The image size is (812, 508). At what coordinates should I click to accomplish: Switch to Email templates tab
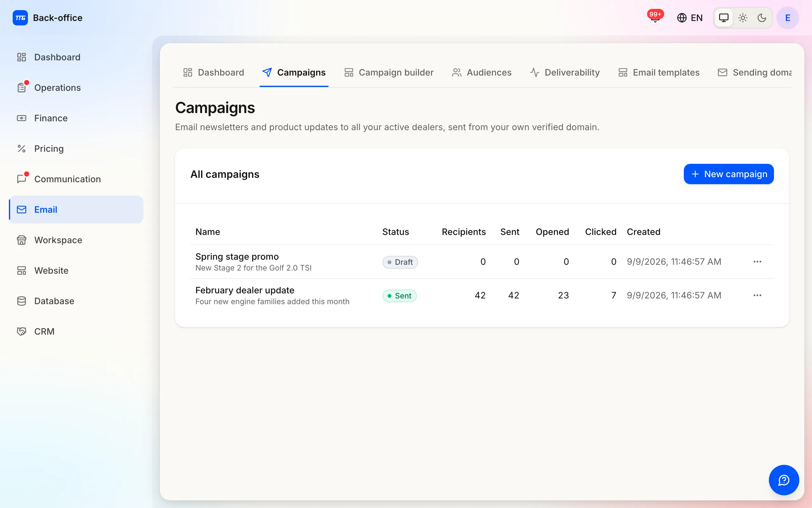[x=659, y=73]
